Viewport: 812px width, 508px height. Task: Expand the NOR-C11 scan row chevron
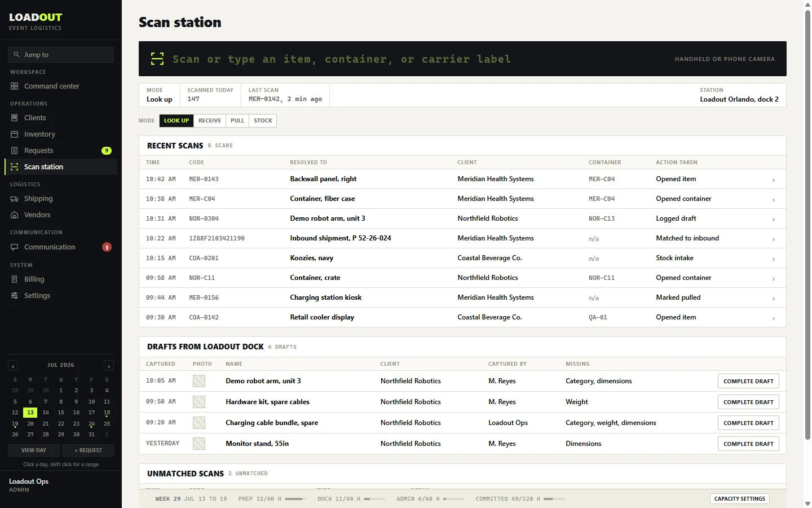[x=773, y=279]
